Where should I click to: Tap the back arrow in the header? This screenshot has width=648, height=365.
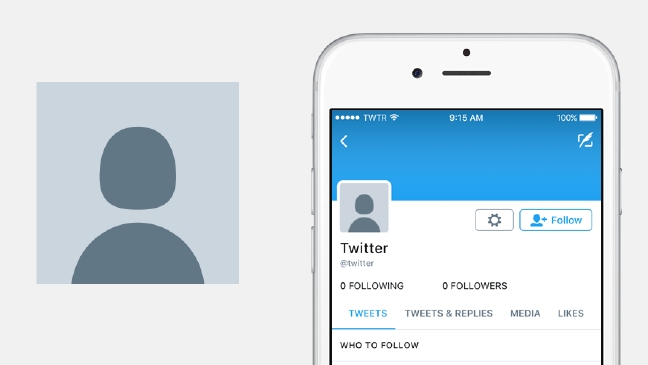click(344, 141)
